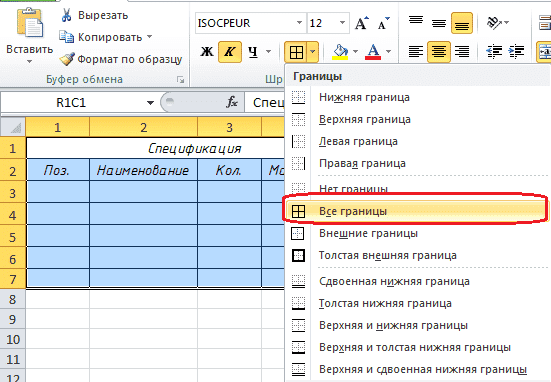Copy selection with the Копировать button
This screenshot has width=551, height=382.
pos(101,37)
